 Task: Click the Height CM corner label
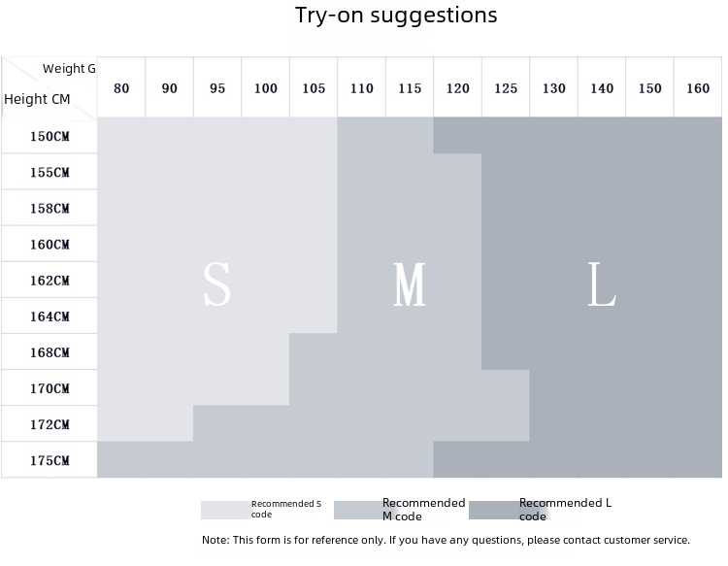click(37, 99)
